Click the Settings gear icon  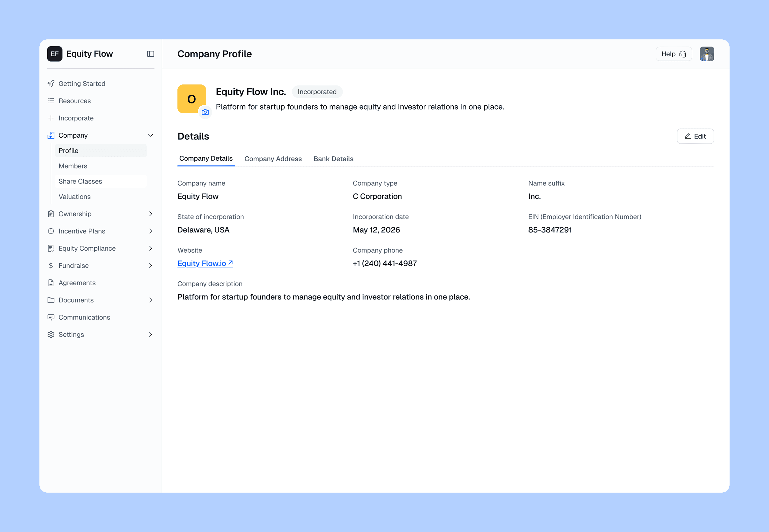[51, 334]
